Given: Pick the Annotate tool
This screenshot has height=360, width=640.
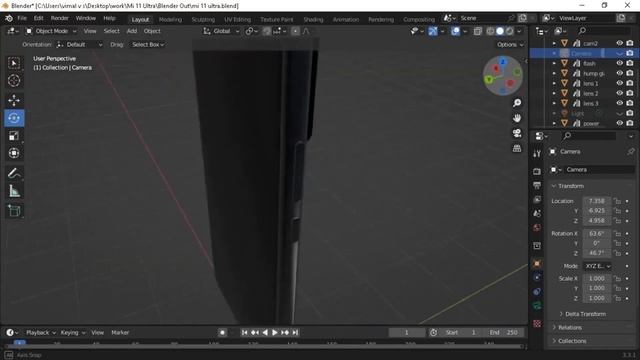Looking at the screenshot, I should pyautogui.click(x=14, y=173).
